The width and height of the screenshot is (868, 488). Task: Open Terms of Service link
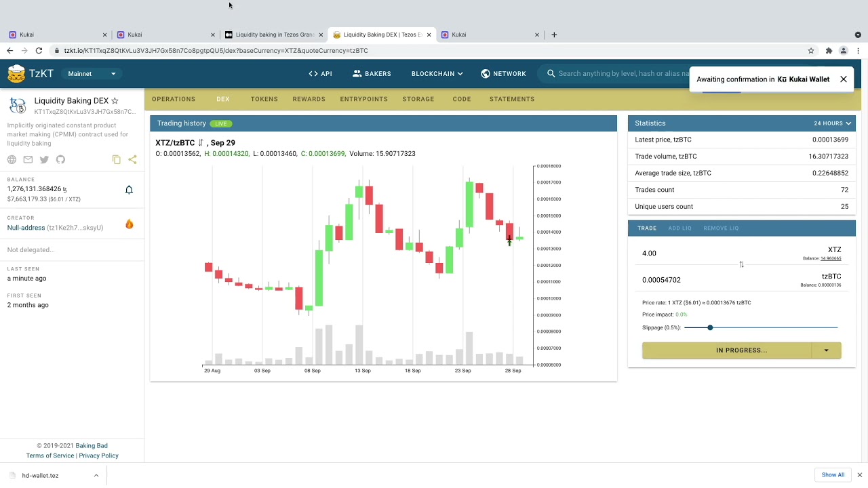[50, 455]
